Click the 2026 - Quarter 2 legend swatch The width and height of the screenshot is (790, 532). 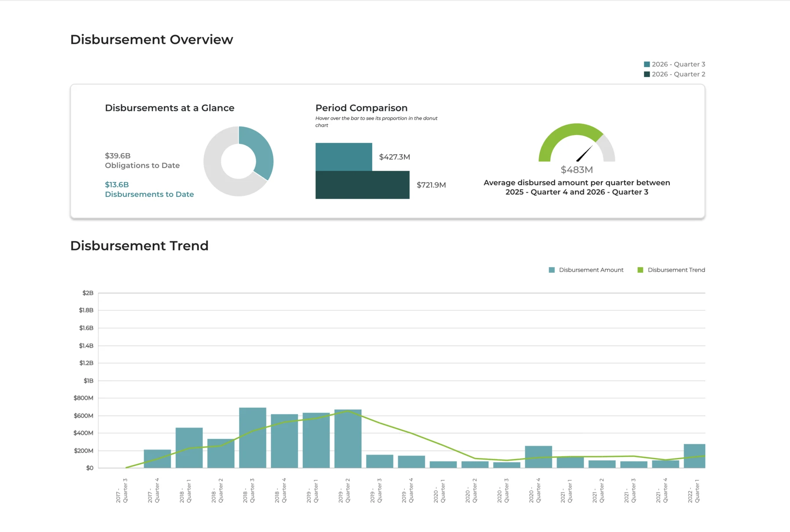tap(646, 75)
